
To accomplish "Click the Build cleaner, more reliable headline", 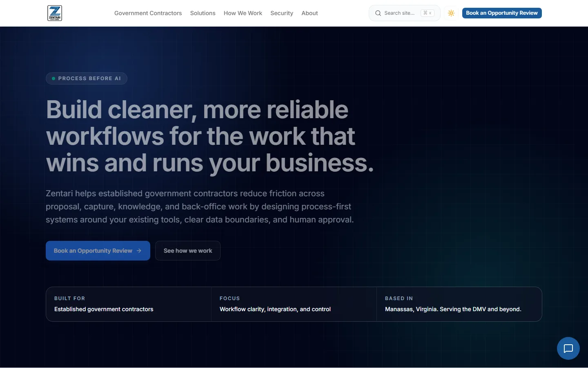I will point(210,136).
